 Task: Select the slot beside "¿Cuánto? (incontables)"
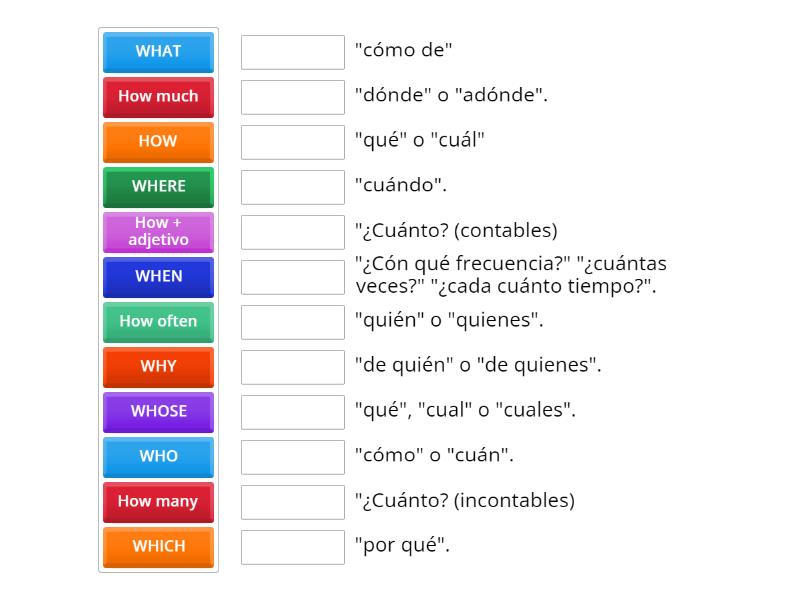point(293,502)
